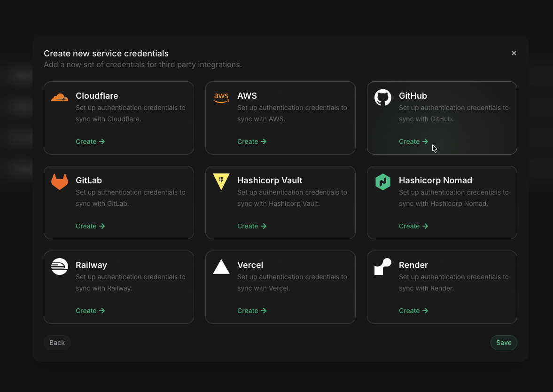Viewport: 553px width, 392px height.
Task: Select the Vercel triangle icon
Action: [221, 266]
